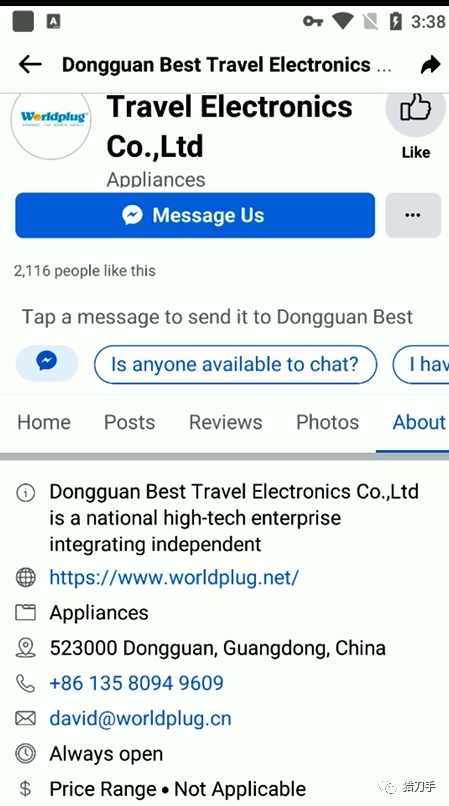Tap the info icon beside the description

pyautogui.click(x=25, y=493)
